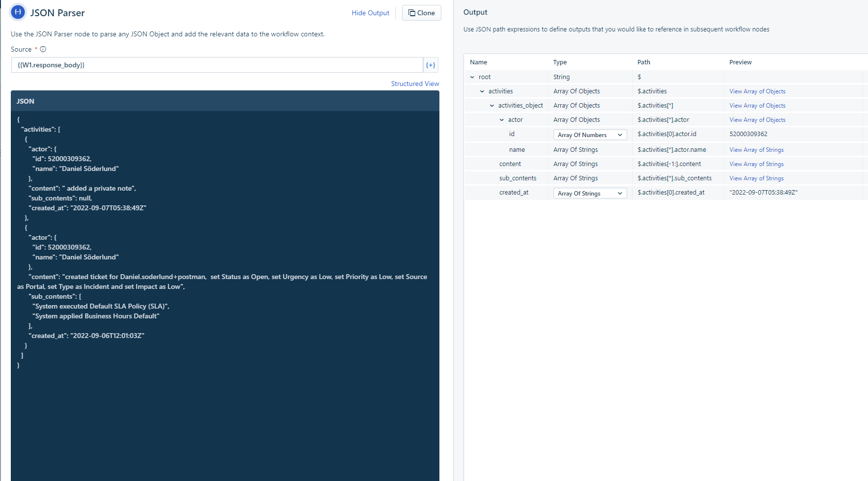Collapse the activities tree node
This screenshot has width=868, height=481.
tap(482, 91)
